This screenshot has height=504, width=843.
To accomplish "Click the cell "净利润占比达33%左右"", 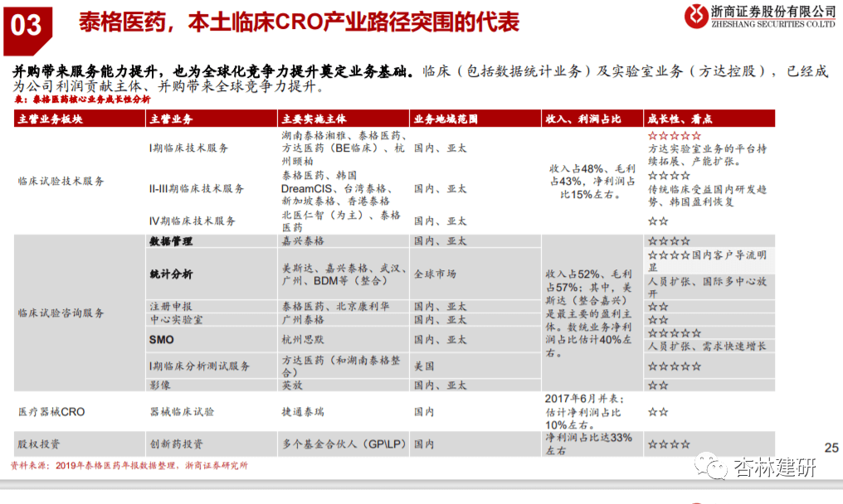I will pyautogui.click(x=589, y=443).
